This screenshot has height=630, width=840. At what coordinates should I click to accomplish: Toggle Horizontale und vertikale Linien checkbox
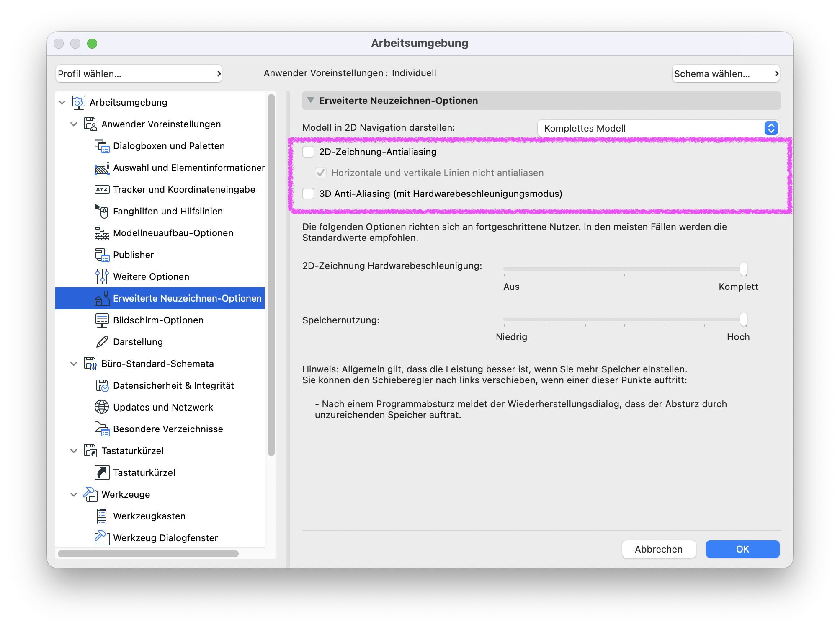pyautogui.click(x=321, y=173)
